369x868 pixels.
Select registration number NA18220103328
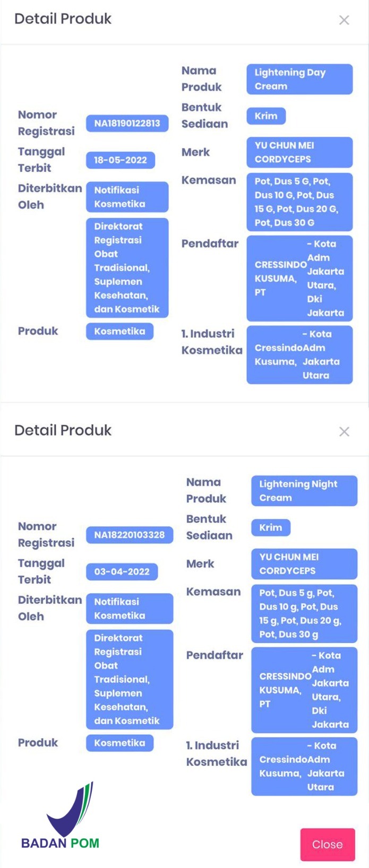tap(129, 535)
